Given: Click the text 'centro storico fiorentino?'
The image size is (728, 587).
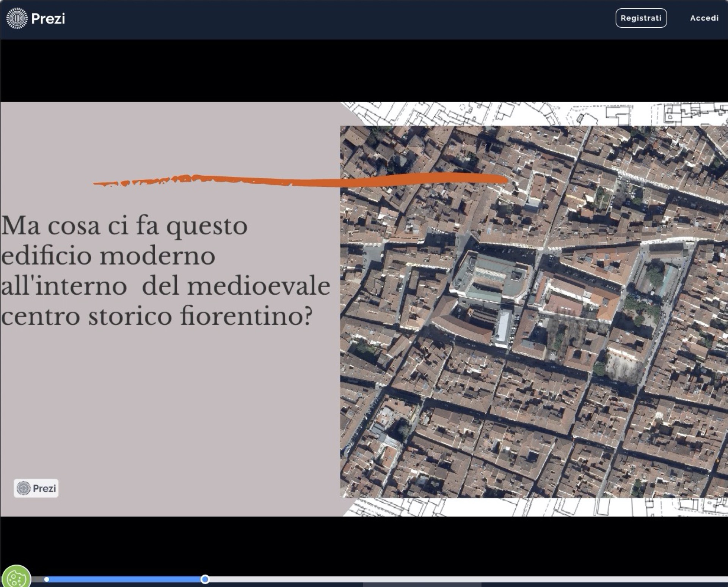Looking at the screenshot, I should [157, 316].
